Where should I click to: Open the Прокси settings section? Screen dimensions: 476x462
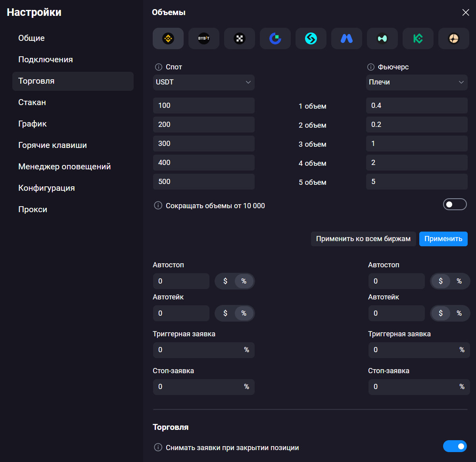73,209
